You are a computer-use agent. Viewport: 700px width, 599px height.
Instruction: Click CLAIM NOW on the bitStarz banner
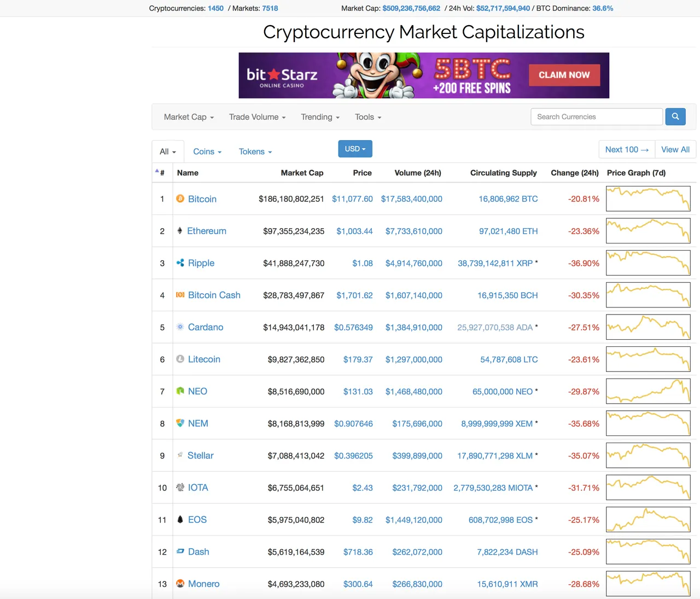(x=564, y=75)
